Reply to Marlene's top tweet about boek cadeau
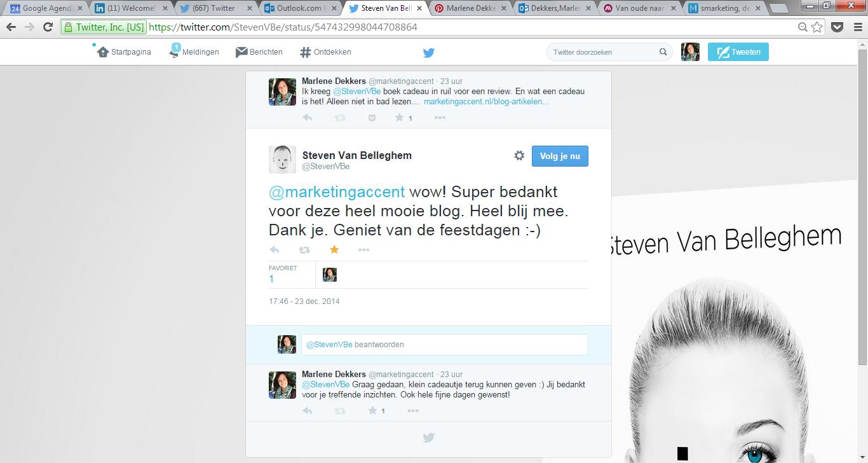Screen dimensions: 868x463 pyautogui.click(x=308, y=118)
